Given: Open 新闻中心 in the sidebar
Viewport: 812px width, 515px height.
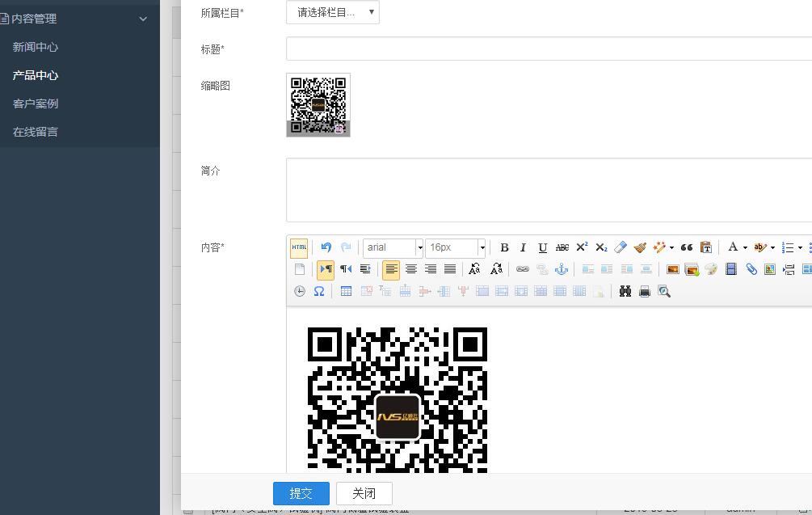Looking at the screenshot, I should tap(36, 47).
